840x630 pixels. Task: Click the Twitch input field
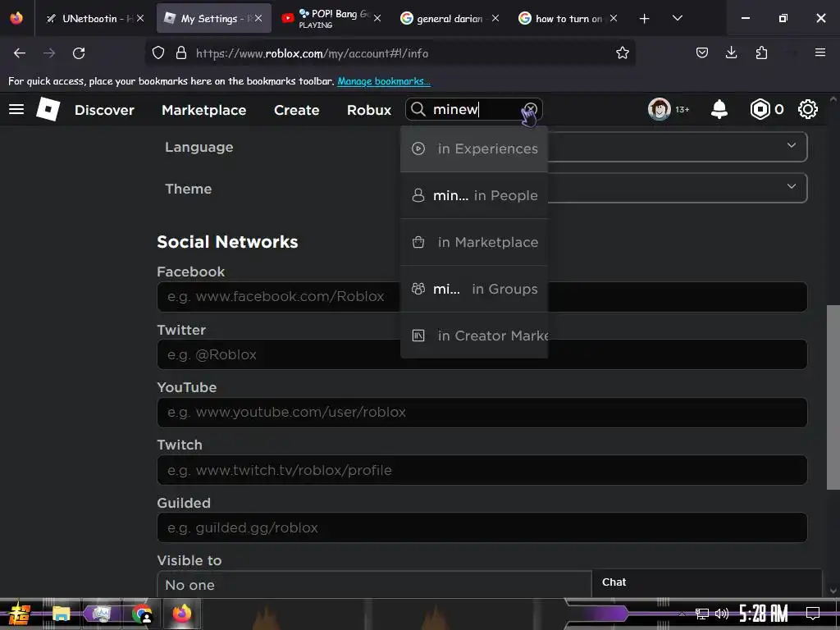[x=482, y=470]
